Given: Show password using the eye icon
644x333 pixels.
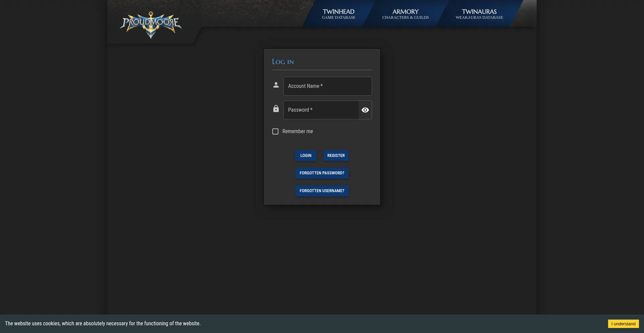Looking at the screenshot, I should [x=365, y=110].
